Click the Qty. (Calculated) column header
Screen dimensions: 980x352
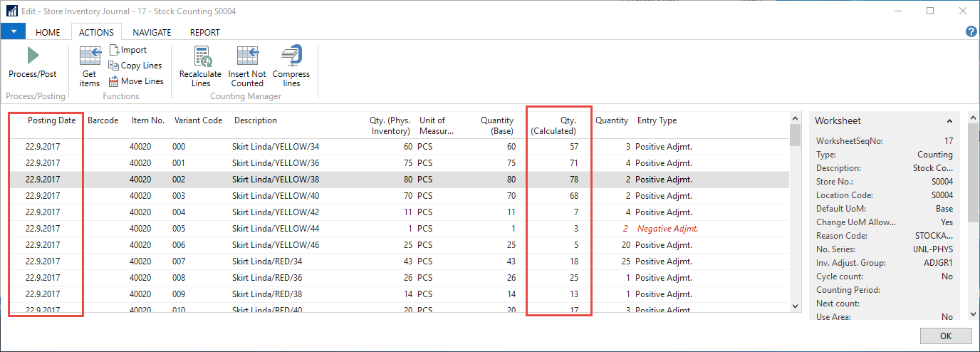[x=563, y=125]
